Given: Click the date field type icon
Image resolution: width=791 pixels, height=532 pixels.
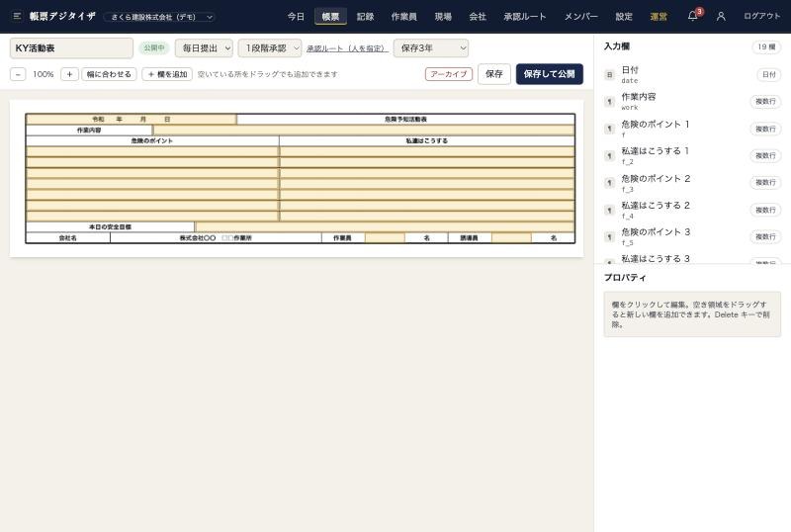Looking at the screenshot, I should click(609, 75).
